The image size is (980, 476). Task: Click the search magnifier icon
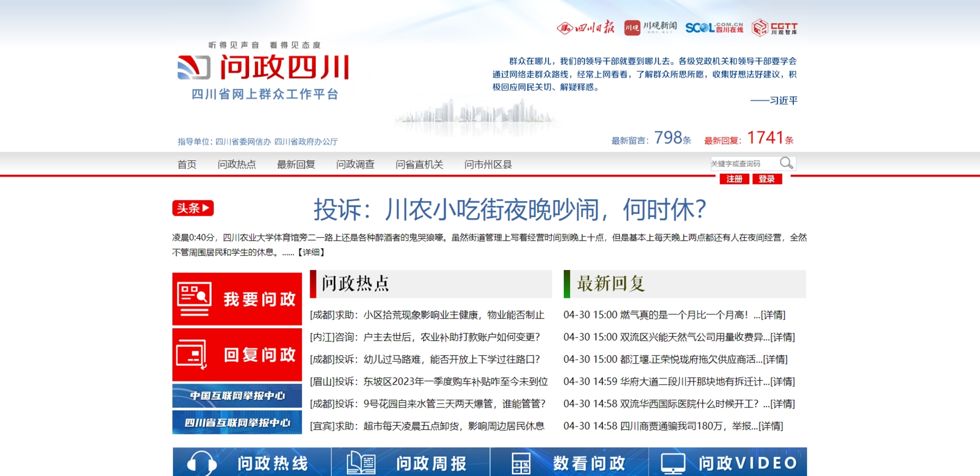[x=786, y=163]
